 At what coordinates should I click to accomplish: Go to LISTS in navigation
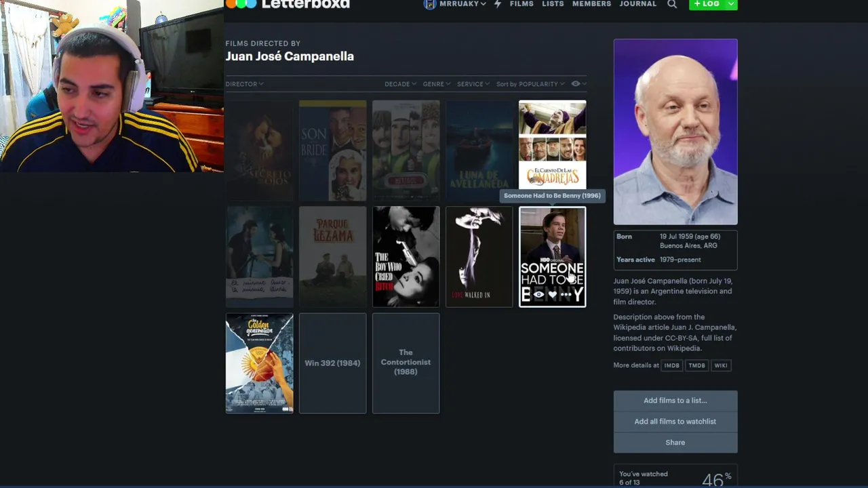click(553, 4)
